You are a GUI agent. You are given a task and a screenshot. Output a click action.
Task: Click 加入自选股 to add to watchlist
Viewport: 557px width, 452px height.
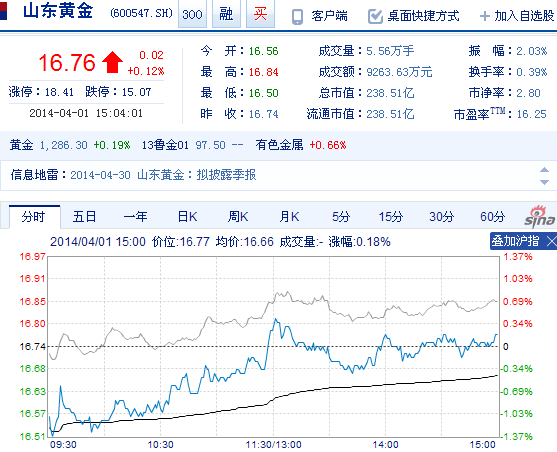[x=524, y=16]
